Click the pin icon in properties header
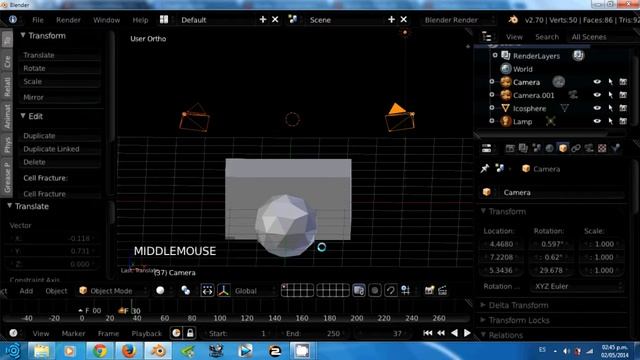The height and width of the screenshot is (360, 640). coord(484,168)
